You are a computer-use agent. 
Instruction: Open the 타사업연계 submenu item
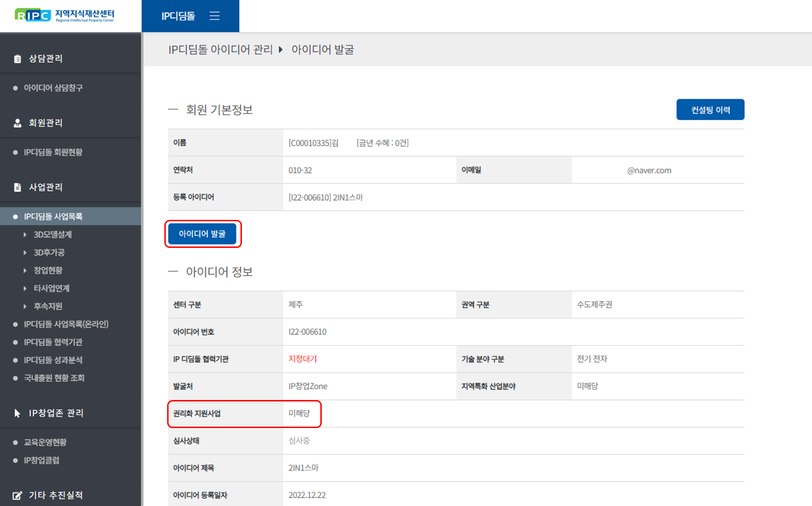(51, 288)
